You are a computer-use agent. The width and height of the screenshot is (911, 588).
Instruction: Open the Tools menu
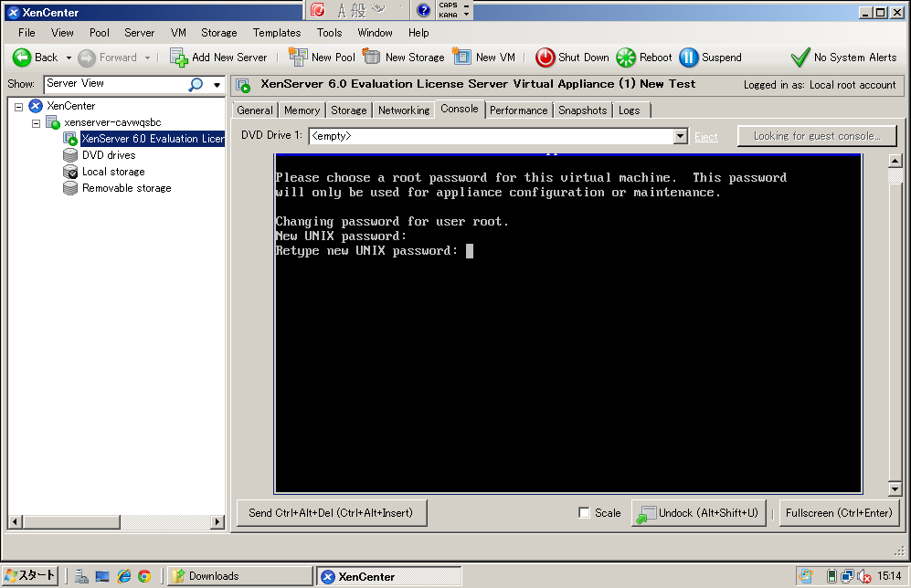point(330,33)
